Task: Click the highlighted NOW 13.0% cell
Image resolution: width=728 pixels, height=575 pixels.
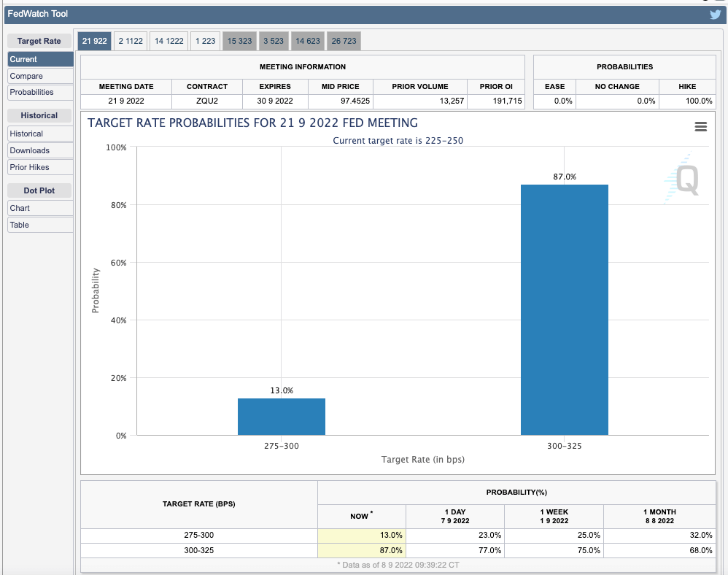Action: 362,535
